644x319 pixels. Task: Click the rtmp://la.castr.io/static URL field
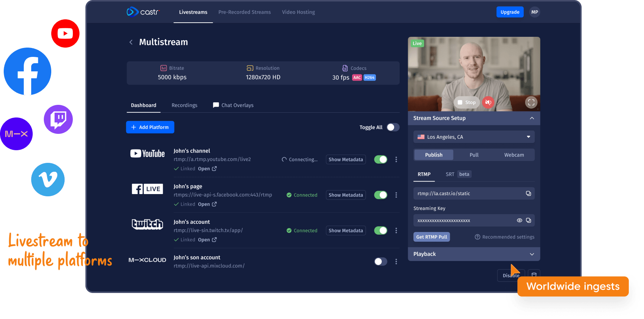pos(474,194)
